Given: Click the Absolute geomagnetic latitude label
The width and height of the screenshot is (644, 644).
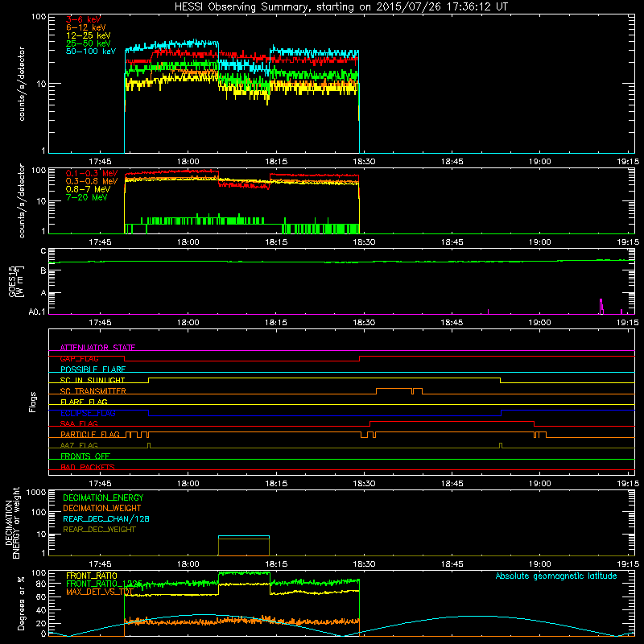Looking at the screenshot, I should (556, 576).
